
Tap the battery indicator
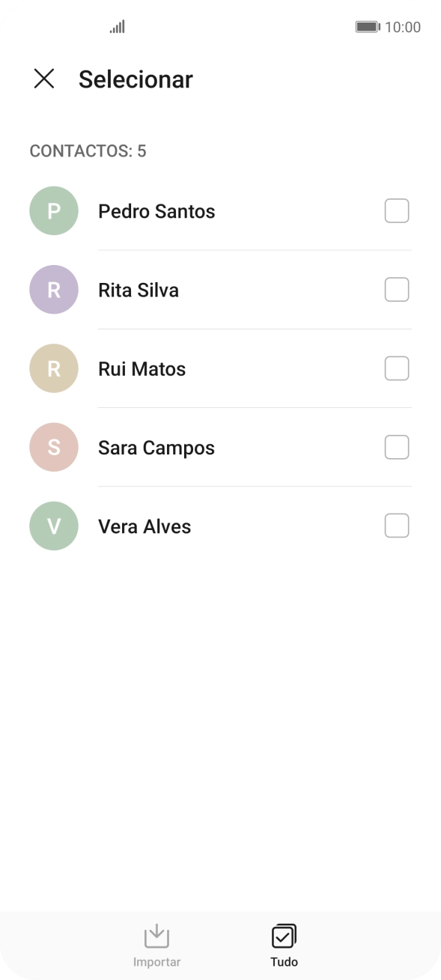(x=368, y=26)
